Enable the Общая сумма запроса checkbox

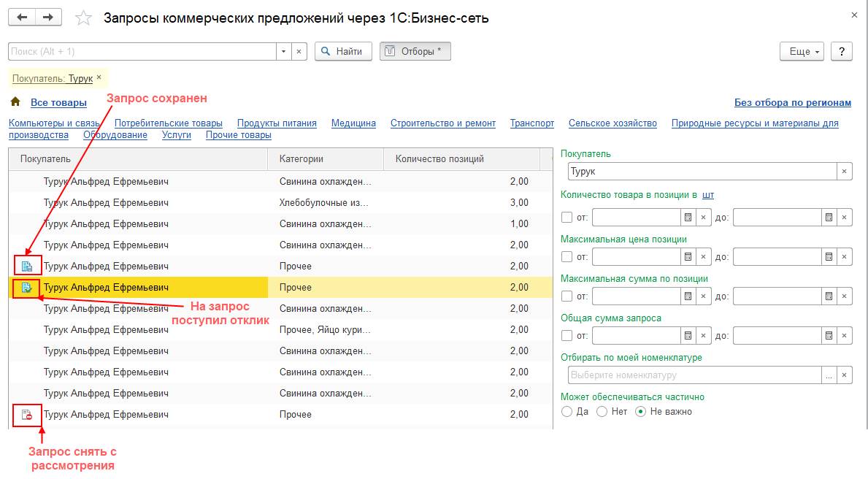coord(566,336)
